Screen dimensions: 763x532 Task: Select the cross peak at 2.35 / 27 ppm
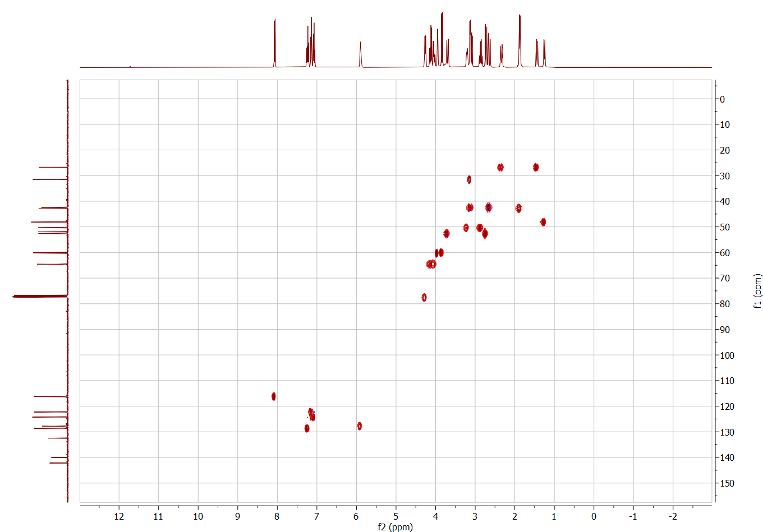click(x=500, y=167)
